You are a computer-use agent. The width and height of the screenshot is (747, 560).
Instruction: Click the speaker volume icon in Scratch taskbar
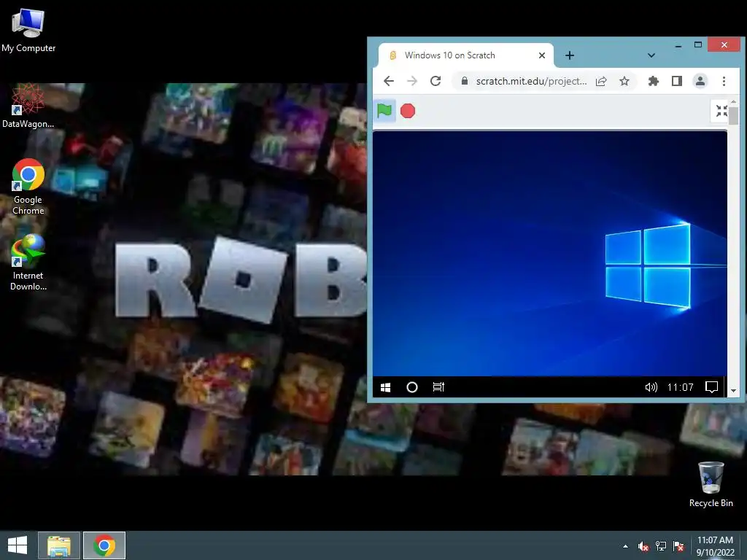coord(651,387)
